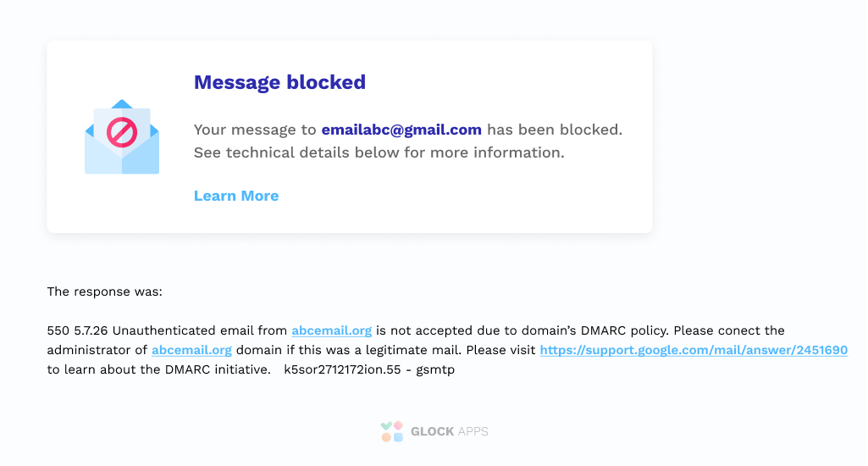Click the GLOCK APPS footer text
The width and height of the screenshot is (868, 466).
(x=449, y=431)
